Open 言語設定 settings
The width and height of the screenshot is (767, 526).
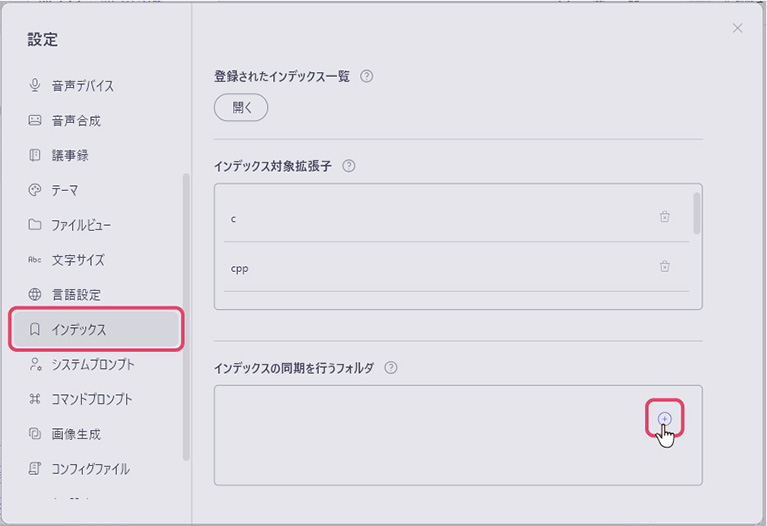point(76,295)
